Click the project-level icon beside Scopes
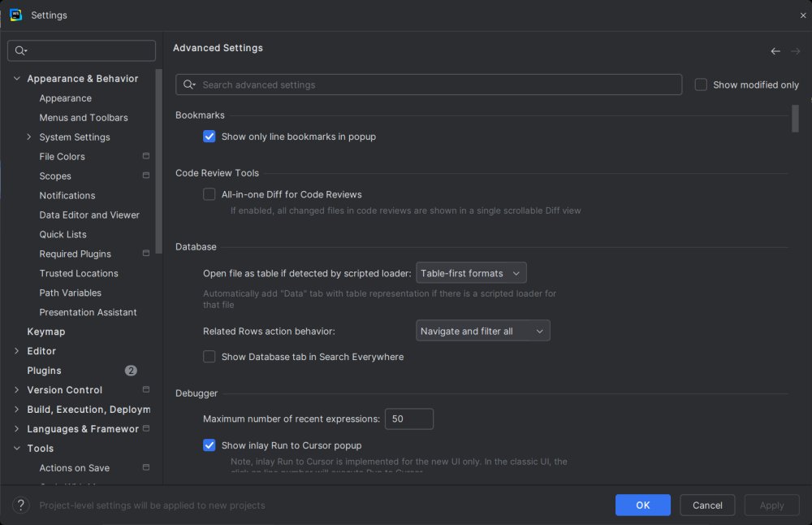The width and height of the screenshot is (812, 525). (146, 176)
